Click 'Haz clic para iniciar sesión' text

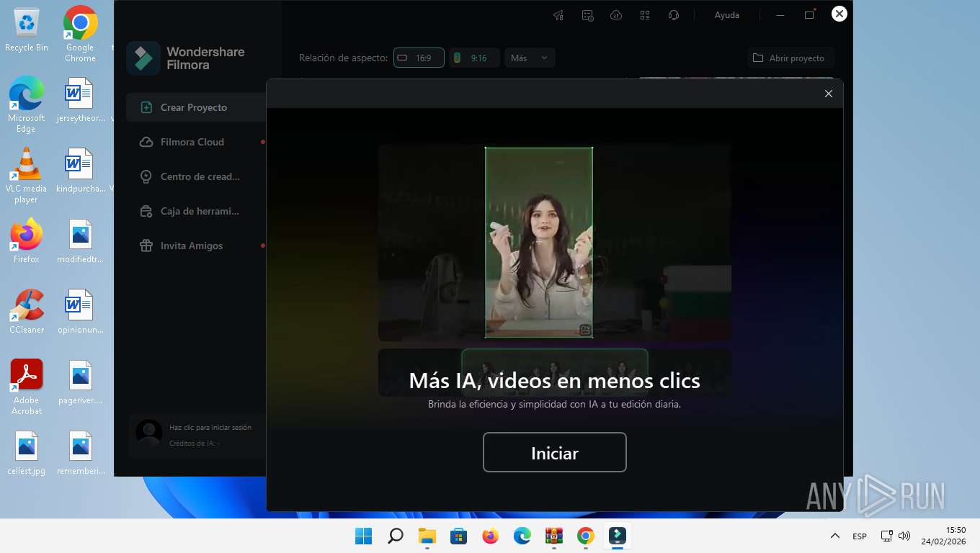click(x=210, y=427)
